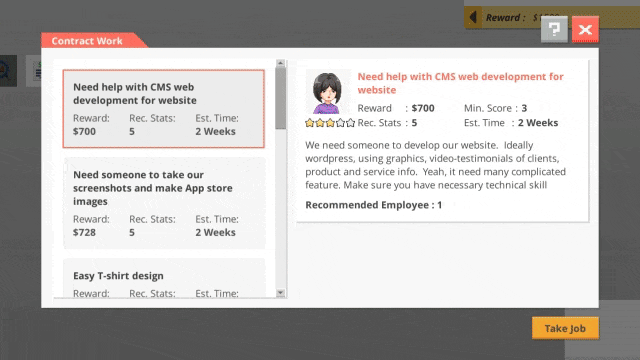Click the '$700' reward in details panel
Image resolution: width=640 pixels, height=360 pixels.
(423, 108)
